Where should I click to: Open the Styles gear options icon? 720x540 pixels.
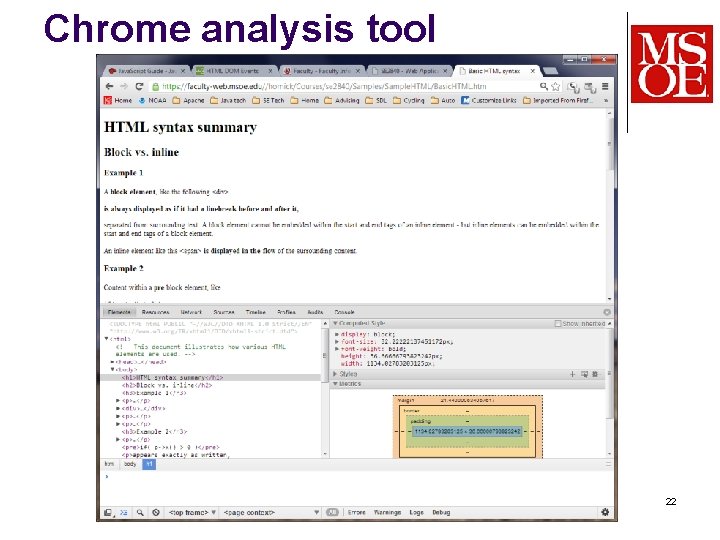pyautogui.click(x=595, y=374)
